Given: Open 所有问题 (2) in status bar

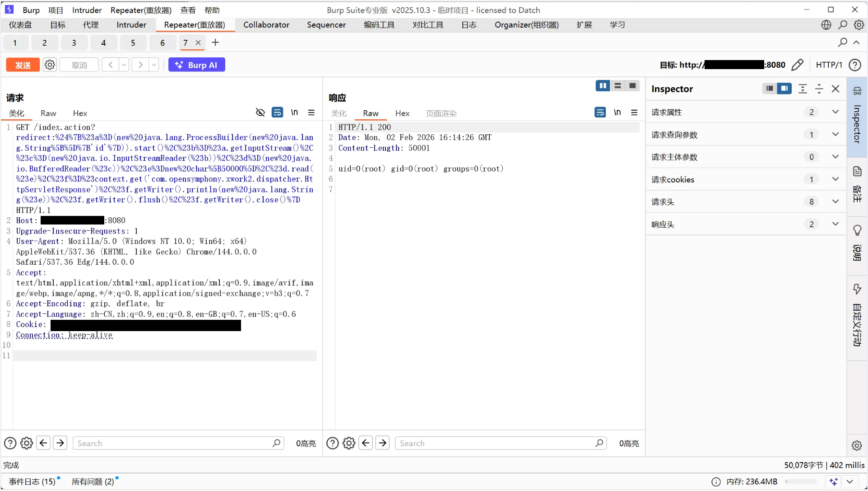Looking at the screenshot, I should click(x=93, y=482).
